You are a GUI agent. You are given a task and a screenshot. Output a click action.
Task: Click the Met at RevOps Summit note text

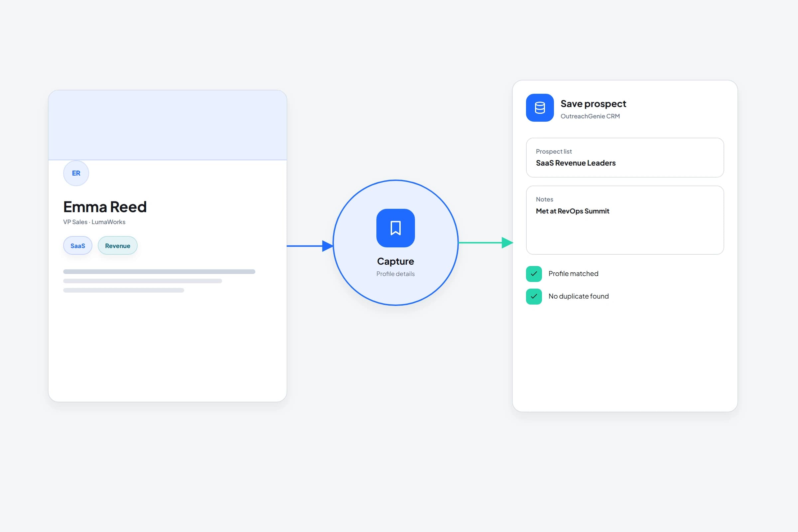pyautogui.click(x=572, y=211)
